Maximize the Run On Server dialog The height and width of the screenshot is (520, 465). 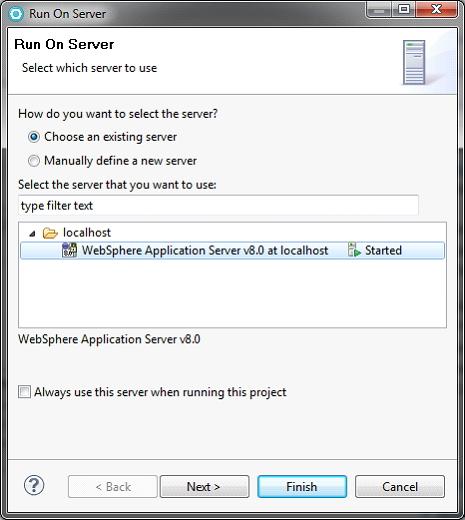click(x=404, y=9)
